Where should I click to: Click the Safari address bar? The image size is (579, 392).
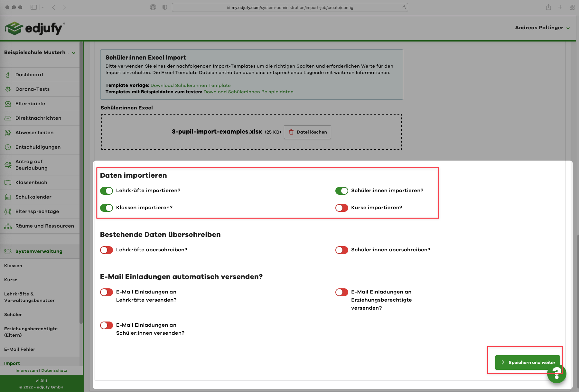tap(290, 7)
